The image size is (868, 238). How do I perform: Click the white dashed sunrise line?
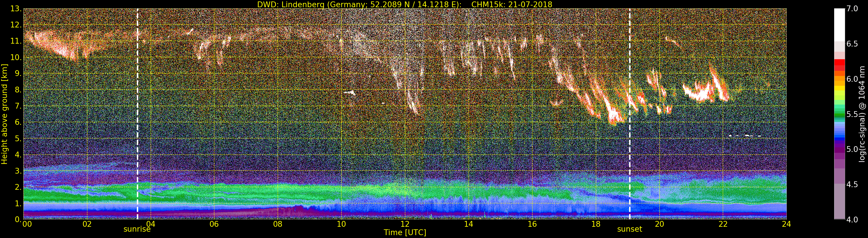137,114
